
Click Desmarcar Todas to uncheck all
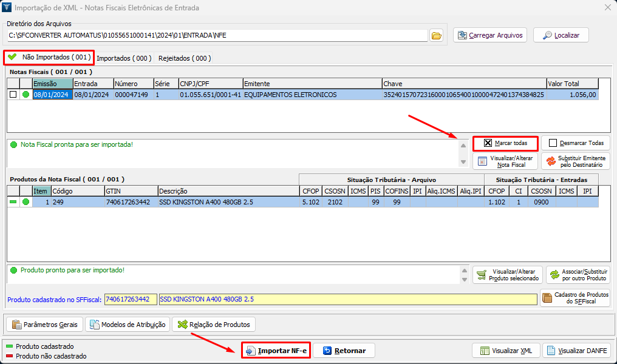(575, 143)
